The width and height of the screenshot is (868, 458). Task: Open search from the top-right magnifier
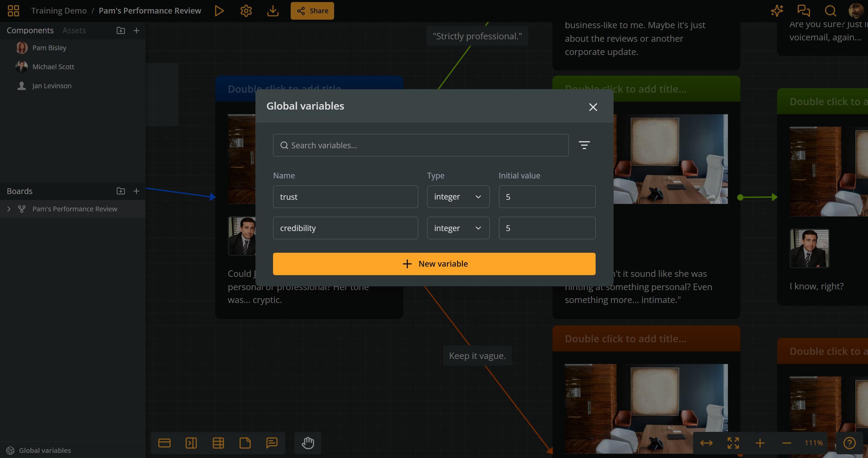pos(830,11)
